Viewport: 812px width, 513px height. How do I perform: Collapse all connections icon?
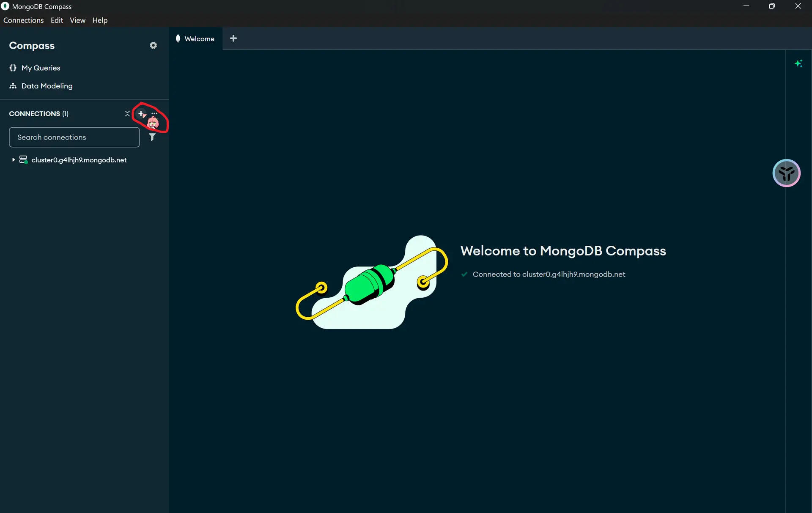click(x=127, y=113)
